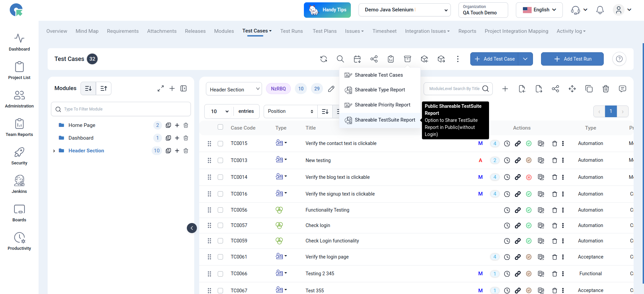Screen dimensions: 644x294
Task: Switch to the Test Runs tab
Action: pos(291,31)
